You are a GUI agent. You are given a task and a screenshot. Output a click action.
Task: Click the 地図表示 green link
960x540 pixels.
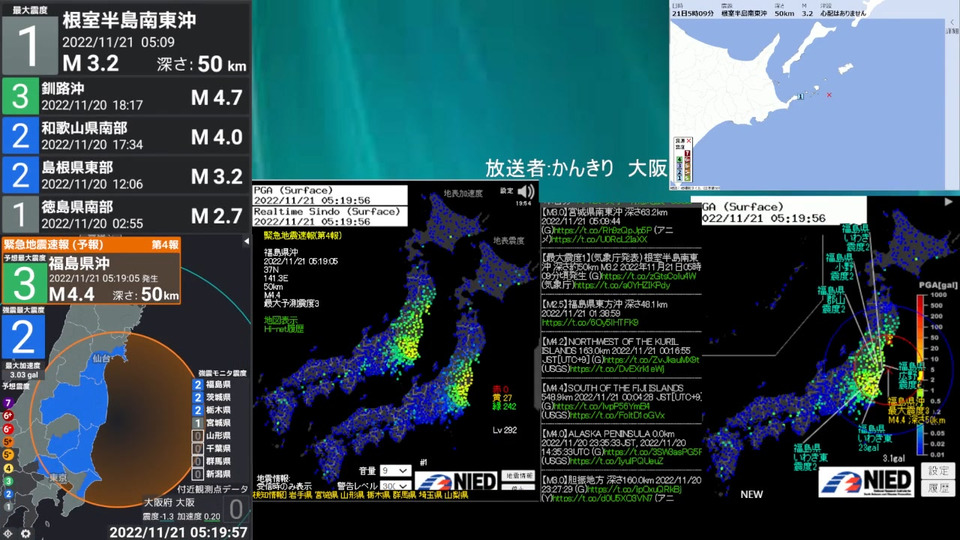(280, 320)
